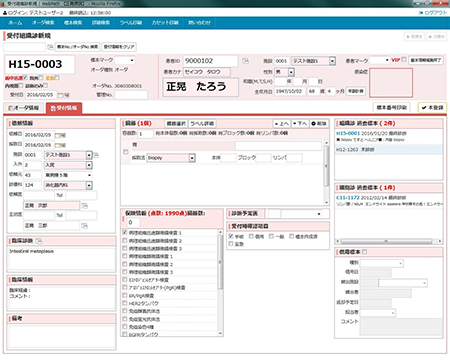
Task: Click user icon next to login name
Action: pos(5,13)
